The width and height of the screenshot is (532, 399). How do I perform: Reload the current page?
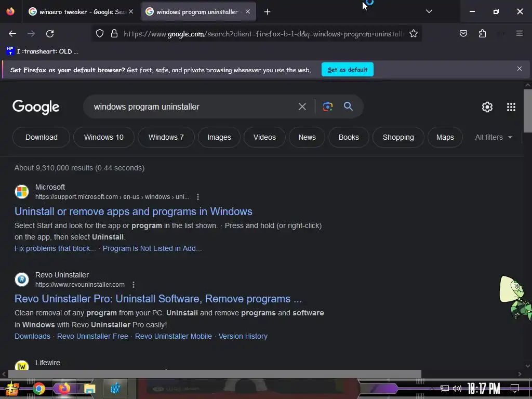click(50, 34)
